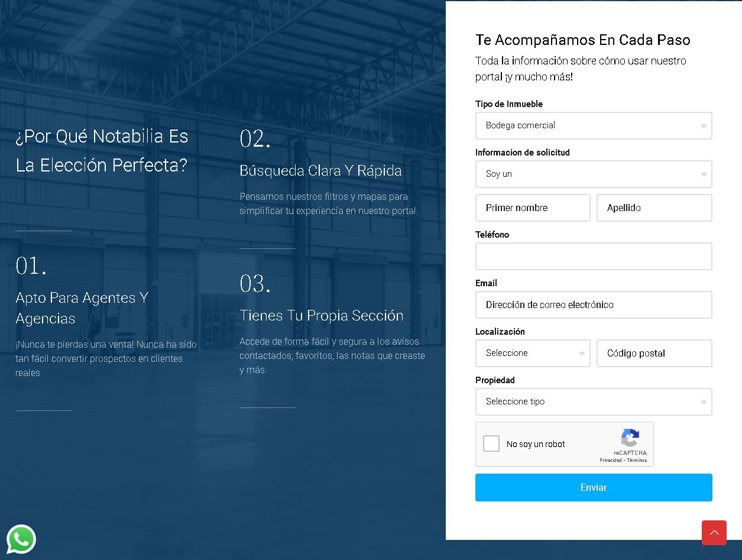Click the red back-to-top arrow button

714,533
